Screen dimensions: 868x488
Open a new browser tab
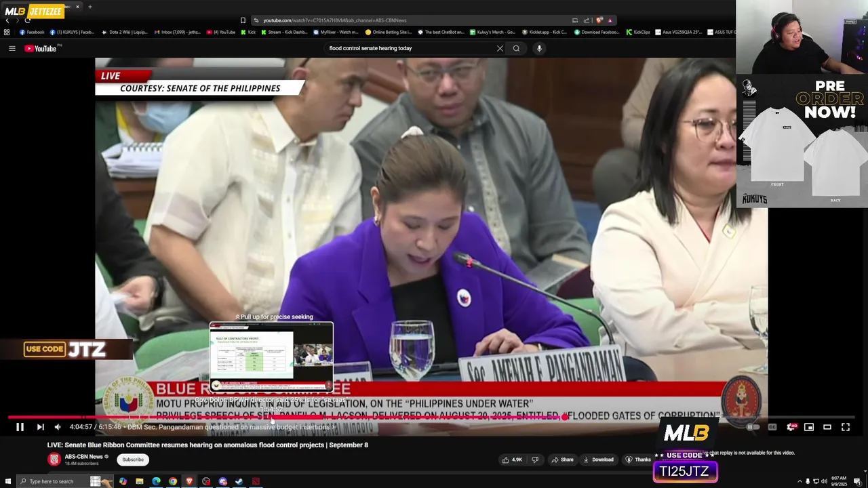90,7
